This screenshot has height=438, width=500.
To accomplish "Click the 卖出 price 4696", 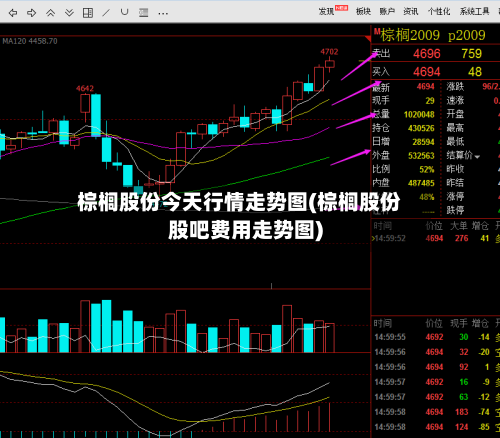I will [427, 54].
